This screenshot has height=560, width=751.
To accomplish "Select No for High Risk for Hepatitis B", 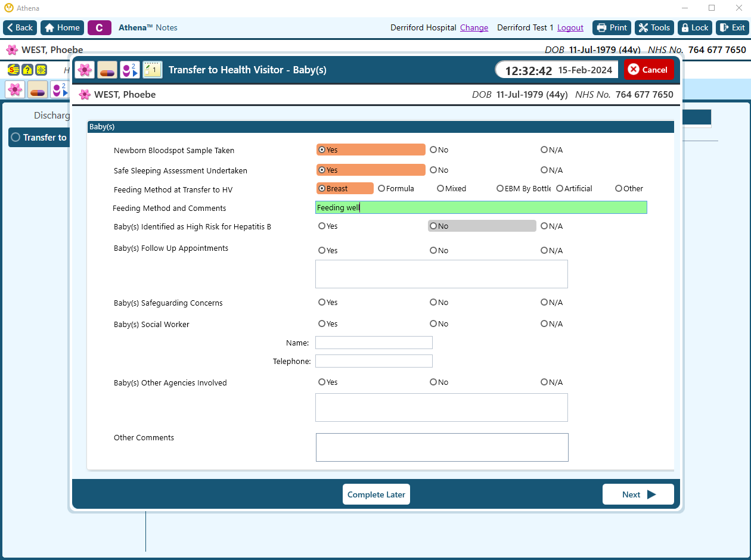I will 482,226.
